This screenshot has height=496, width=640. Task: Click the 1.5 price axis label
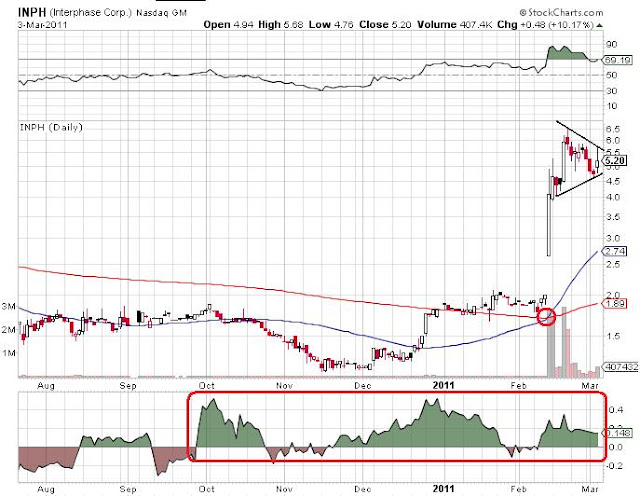coord(613,336)
